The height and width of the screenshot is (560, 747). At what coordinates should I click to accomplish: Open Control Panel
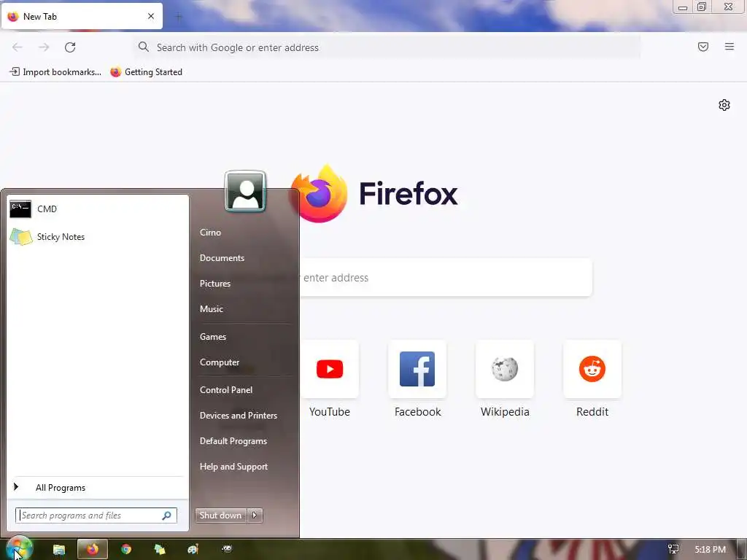[226, 390]
